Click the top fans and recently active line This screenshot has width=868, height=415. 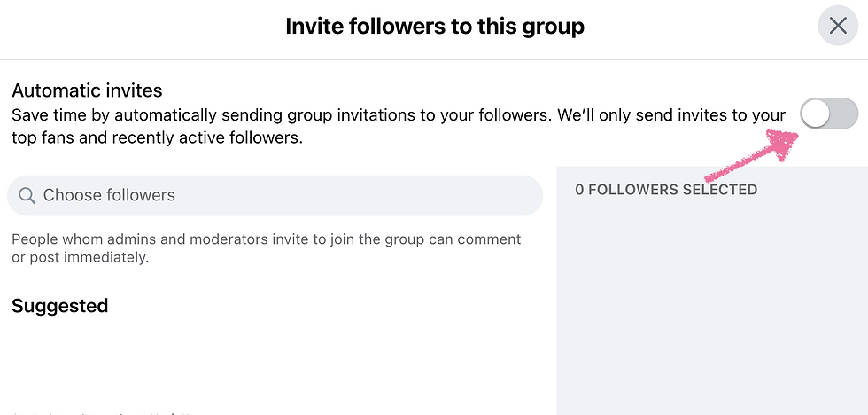(158, 137)
